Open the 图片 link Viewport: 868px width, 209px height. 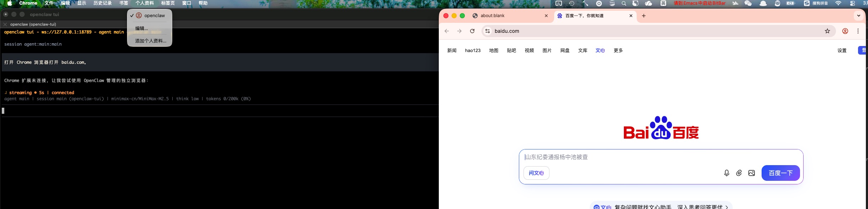[547, 50]
